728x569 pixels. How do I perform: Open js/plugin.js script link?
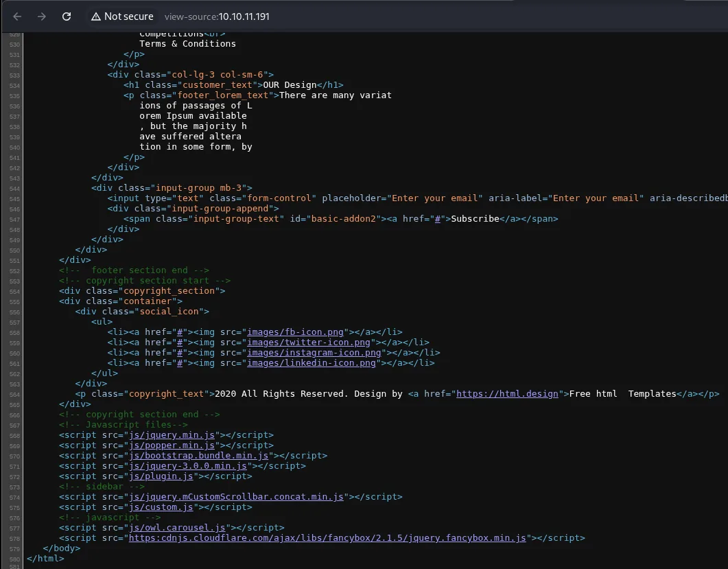coord(161,476)
